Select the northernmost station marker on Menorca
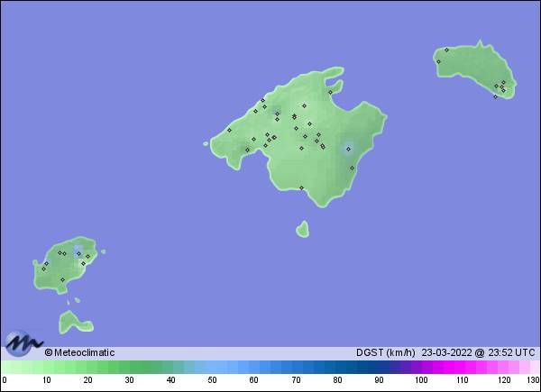541x392 pixels. 446,50
